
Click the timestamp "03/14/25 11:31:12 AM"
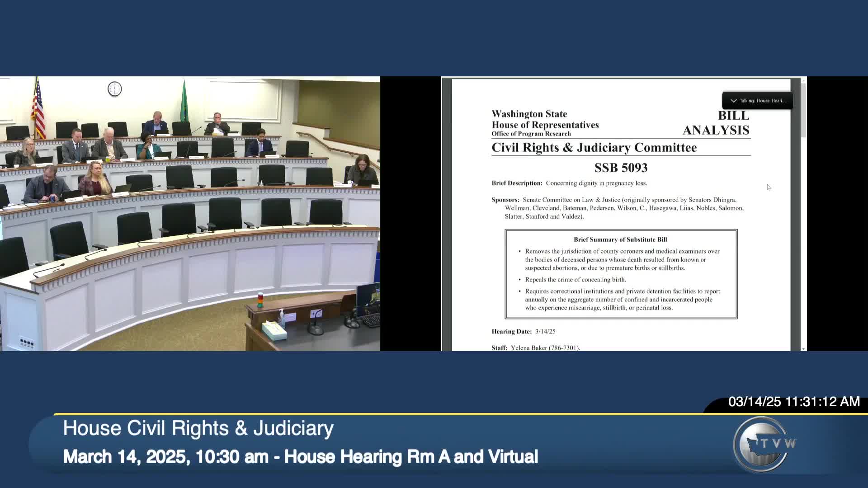[x=793, y=401]
